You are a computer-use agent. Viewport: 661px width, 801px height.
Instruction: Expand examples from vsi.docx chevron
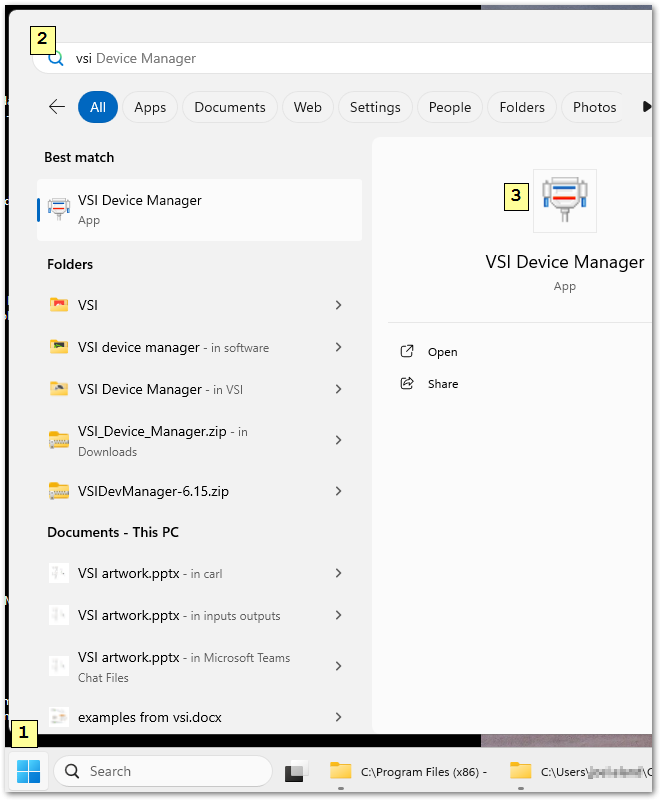pos(338,717)
